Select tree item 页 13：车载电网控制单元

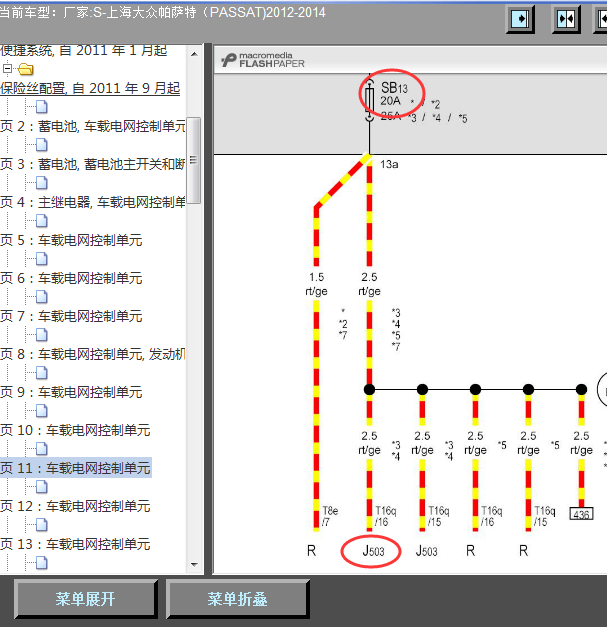(75, 544)
